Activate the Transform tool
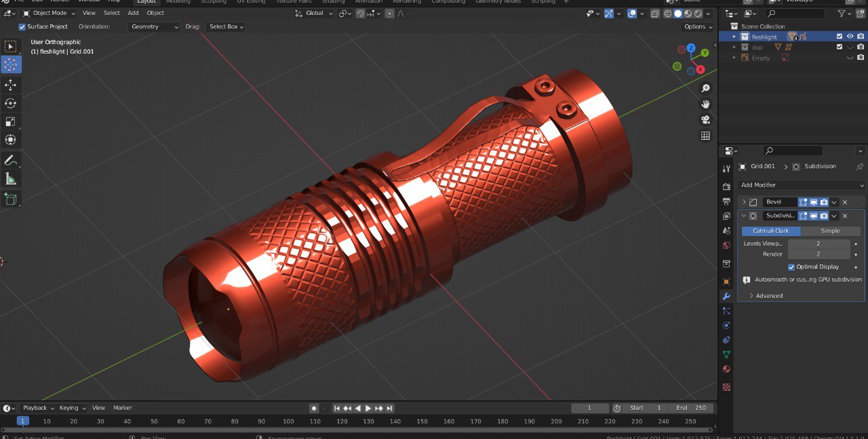Viewport: 868px width, 439px height. 11,140
